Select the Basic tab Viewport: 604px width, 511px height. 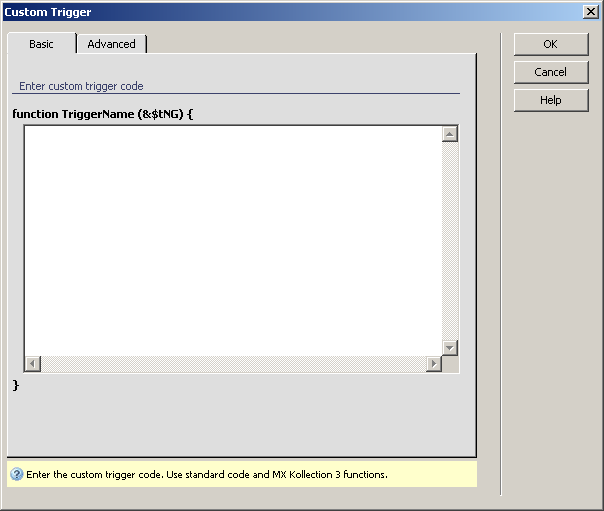point(41,44)
